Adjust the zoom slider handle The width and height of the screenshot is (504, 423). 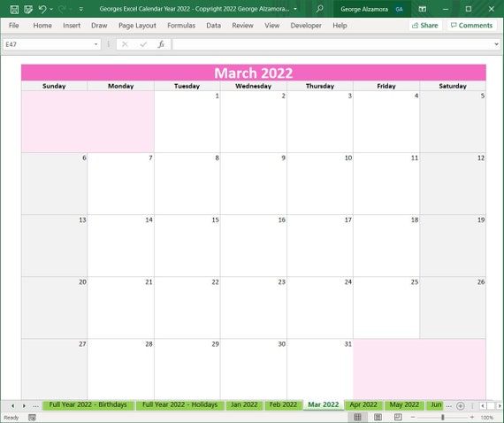(443, 417)
